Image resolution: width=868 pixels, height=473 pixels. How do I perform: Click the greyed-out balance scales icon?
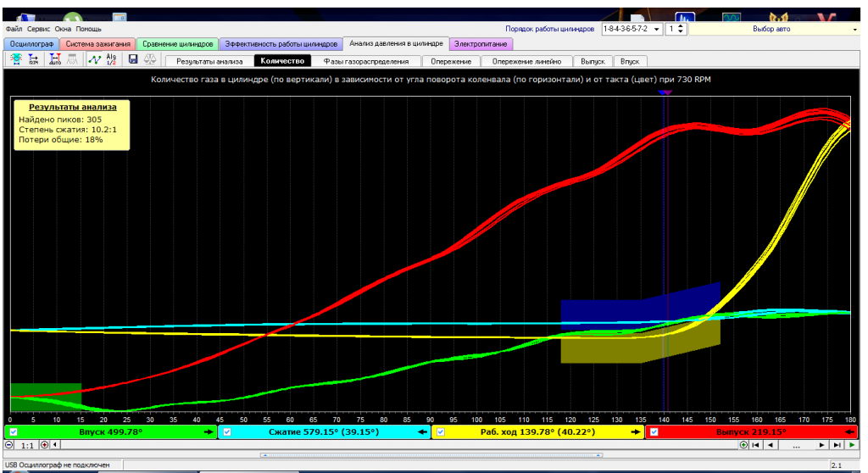[149, 58]
